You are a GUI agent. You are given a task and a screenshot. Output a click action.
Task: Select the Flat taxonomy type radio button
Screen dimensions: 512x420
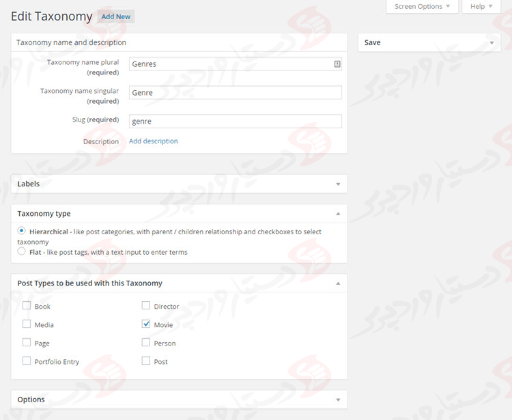click(x=22, y=251)
